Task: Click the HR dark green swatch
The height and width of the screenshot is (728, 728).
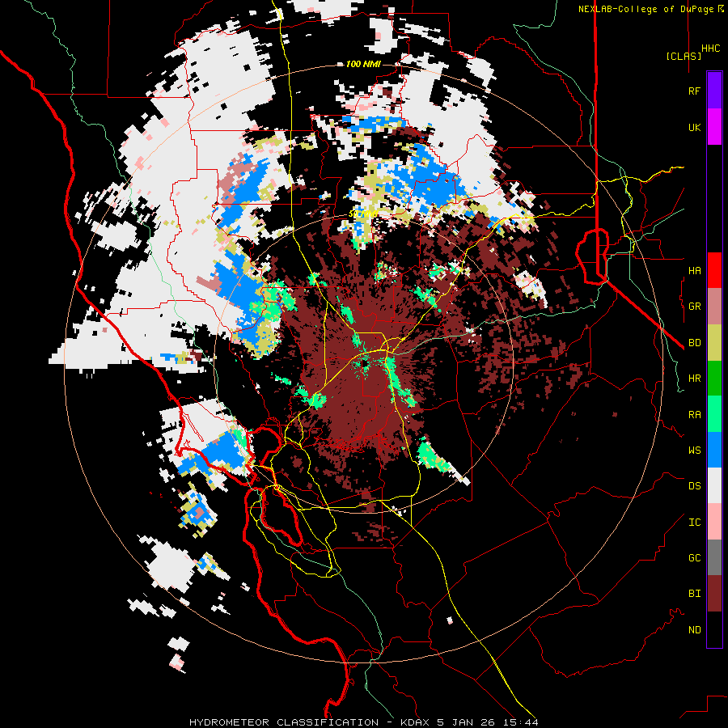Action: pos(714,379)
